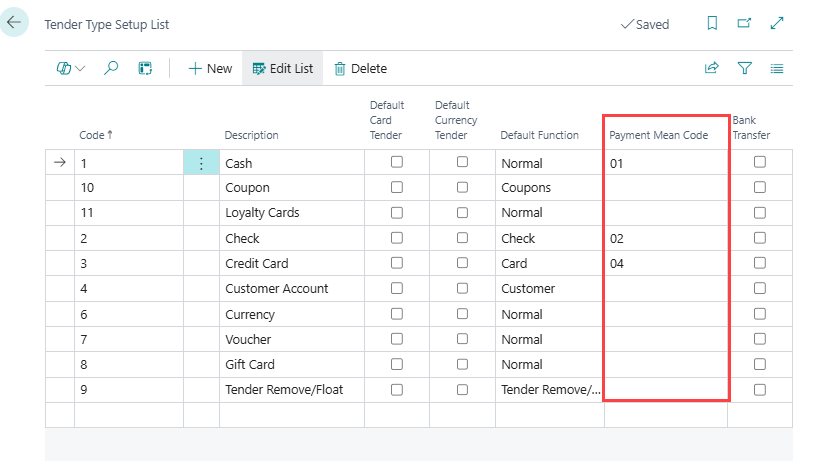Click the table analysis mode icon
This screenshot has width=818, height=461.
pyautogui.click(x=145, y=68)
